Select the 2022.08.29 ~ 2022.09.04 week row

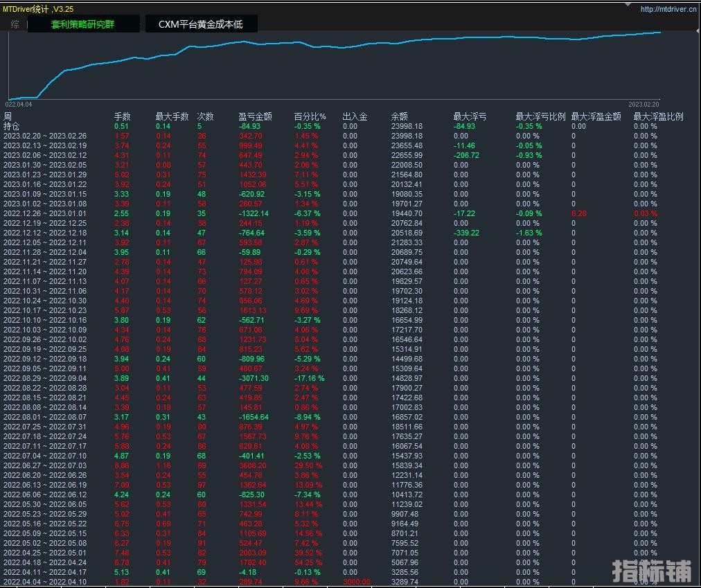coord(45,379)
